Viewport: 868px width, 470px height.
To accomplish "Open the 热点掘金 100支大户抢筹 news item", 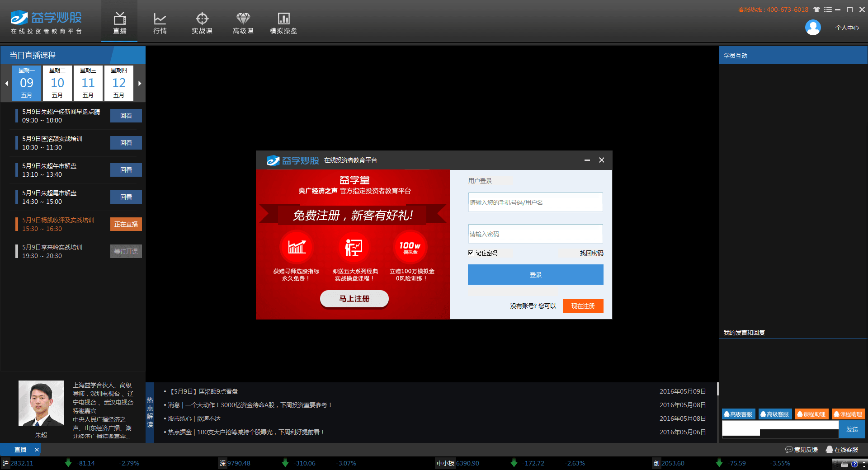I will (246, 432).
